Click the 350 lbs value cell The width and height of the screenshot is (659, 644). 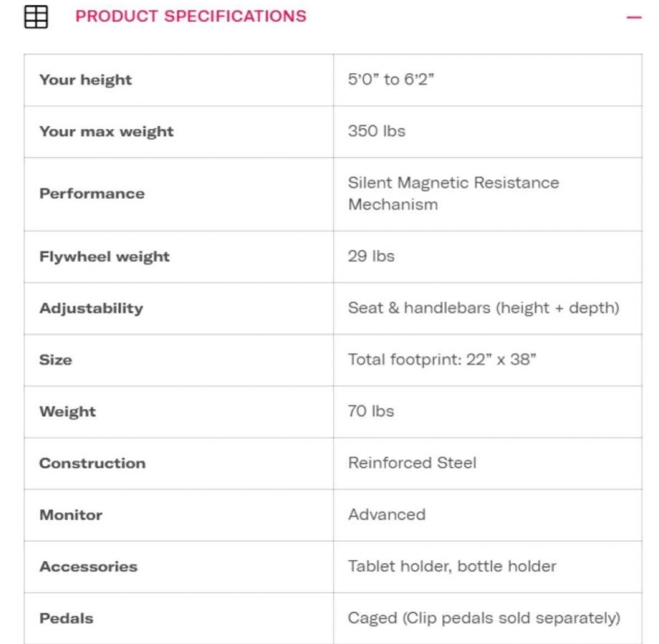pyautogui.click(x=377, y=131)
